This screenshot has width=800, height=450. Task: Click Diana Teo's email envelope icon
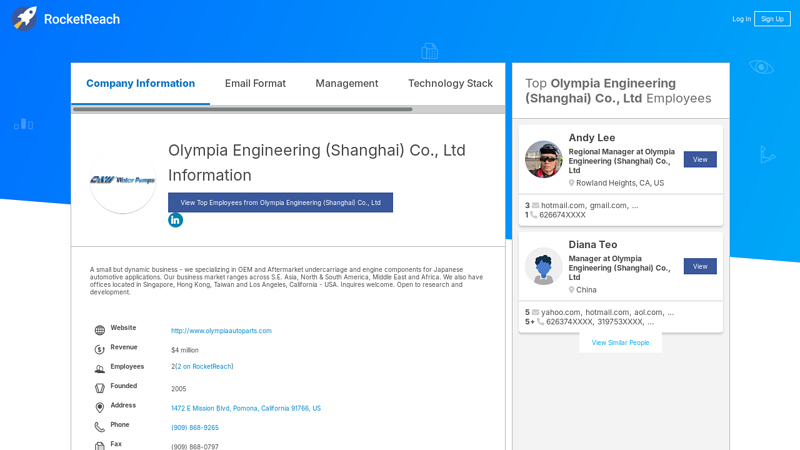[x=535, y=312]
